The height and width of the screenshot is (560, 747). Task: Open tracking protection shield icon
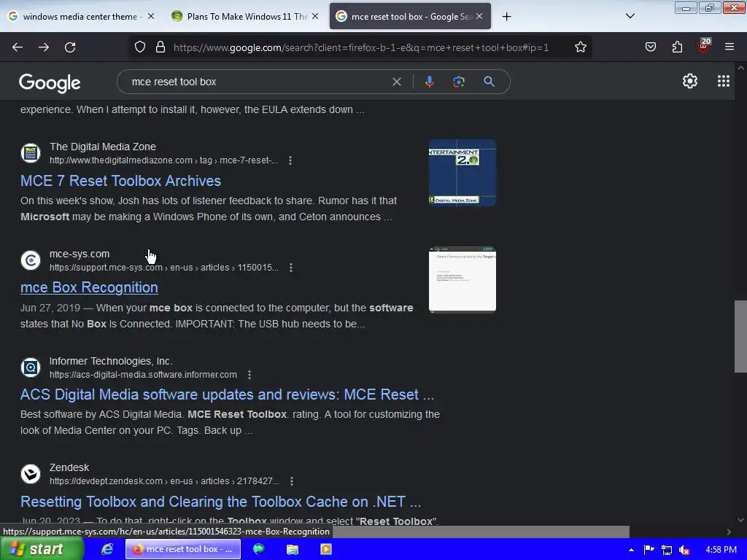(x=139, y=47)
